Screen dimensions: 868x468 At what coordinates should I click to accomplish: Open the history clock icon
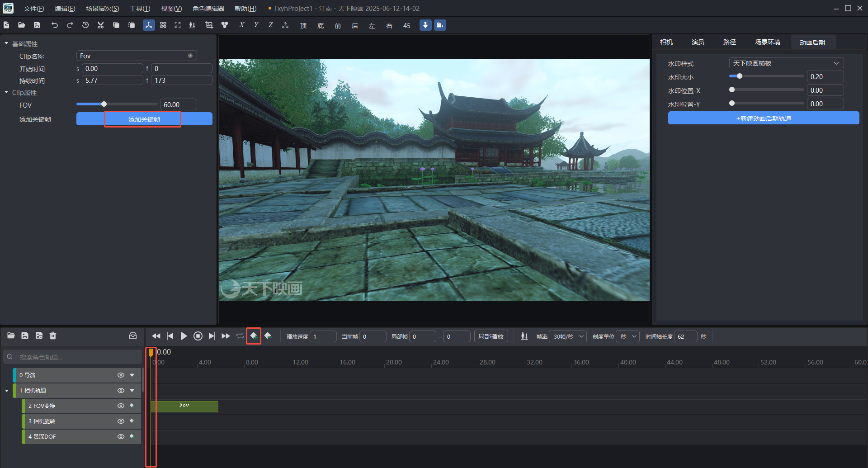pyautogui.click(x=85, y=25)
